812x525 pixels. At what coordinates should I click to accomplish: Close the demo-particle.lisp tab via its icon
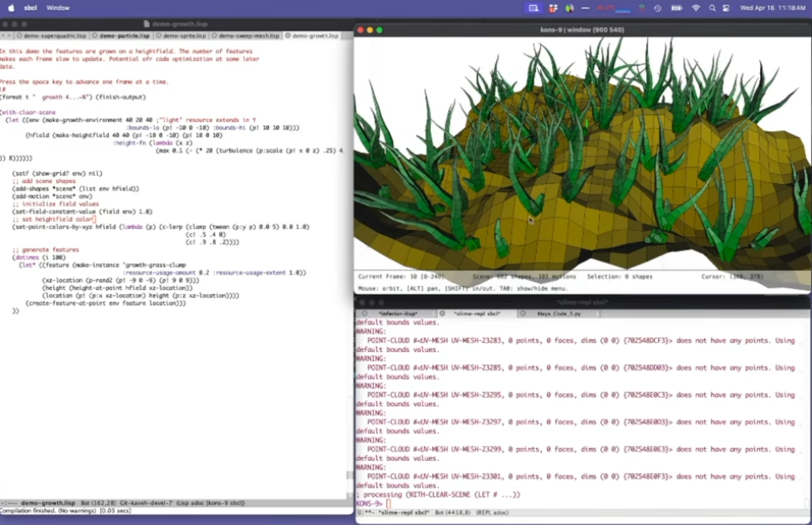coord(94,36)
